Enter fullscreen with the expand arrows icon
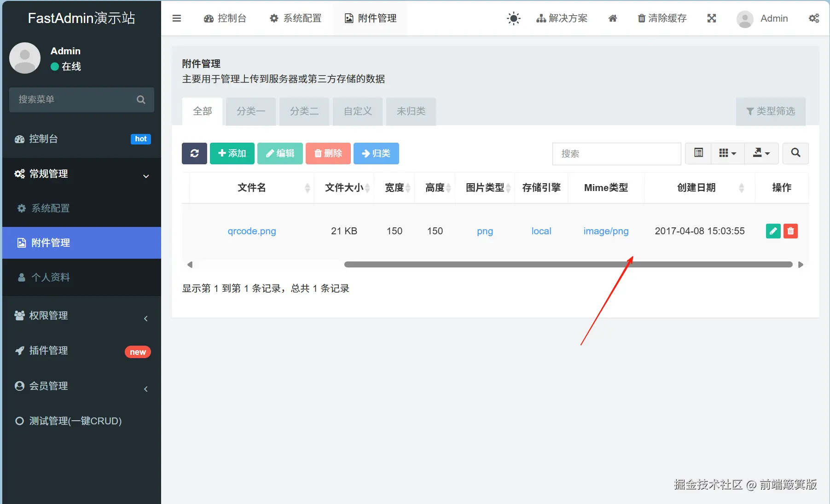830x504 pixels. (712, 18)
